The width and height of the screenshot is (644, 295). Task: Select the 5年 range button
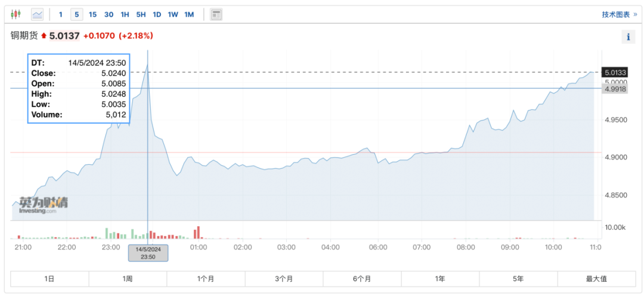pyautogui.click(x=518, y=278)
